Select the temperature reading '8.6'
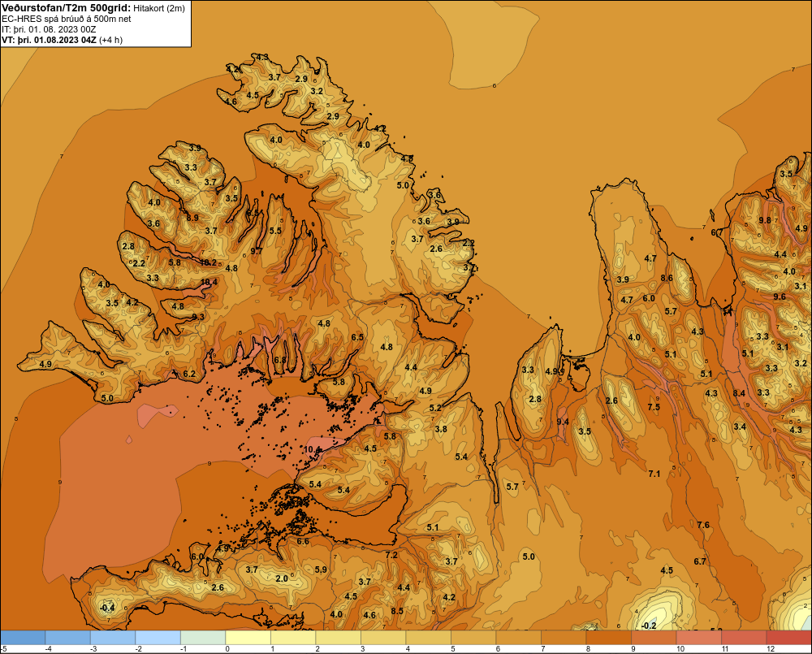Viewport: 812px width, 654px height. tap(667, 279)
